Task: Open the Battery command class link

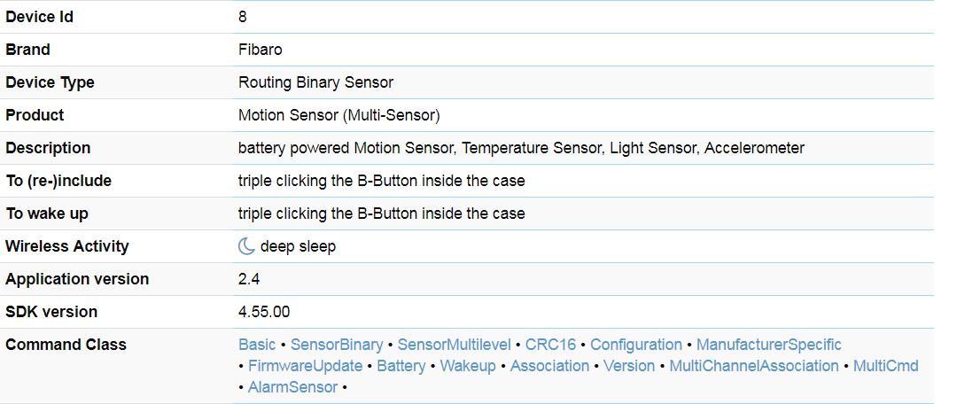Action: (x=401, y=366)
